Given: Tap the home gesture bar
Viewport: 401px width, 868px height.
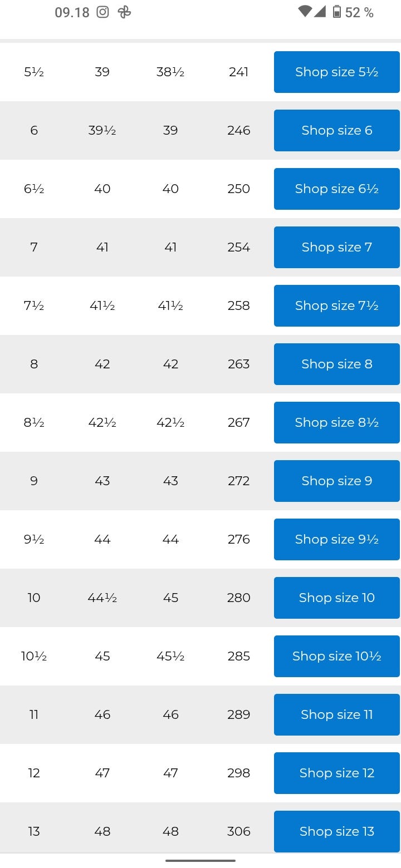Looking at the screenshot, I should (200, 860).
